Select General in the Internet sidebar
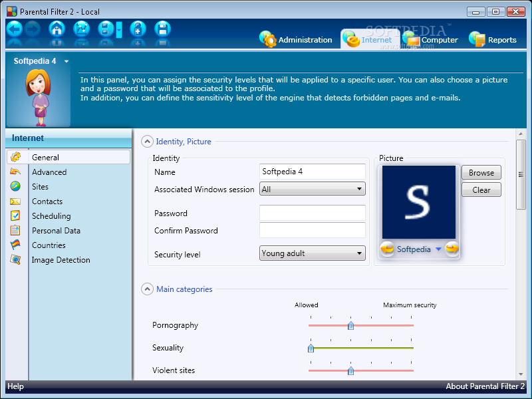The width and height of the screenshot is (532, 399). pyautogui.click(x=68, y=158)
